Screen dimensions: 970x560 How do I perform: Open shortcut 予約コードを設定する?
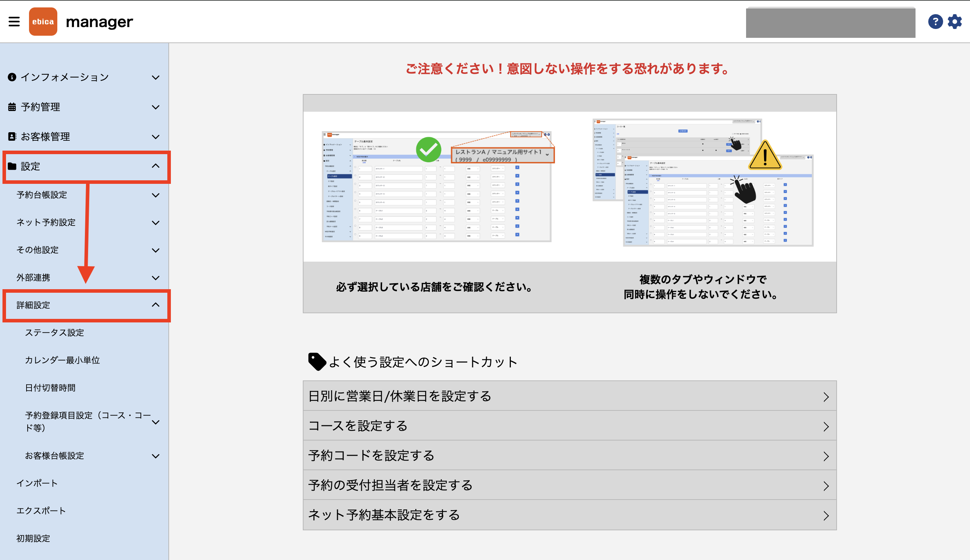[x=570, y=455]
